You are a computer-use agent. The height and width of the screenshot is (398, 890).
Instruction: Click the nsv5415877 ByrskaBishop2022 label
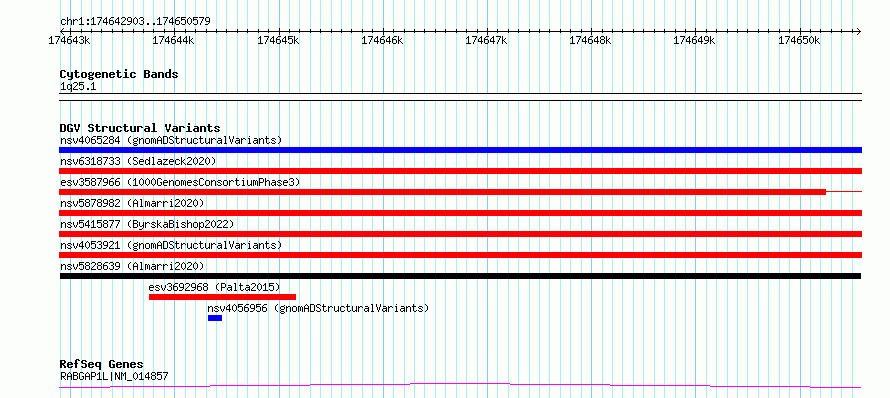[147, 224]
